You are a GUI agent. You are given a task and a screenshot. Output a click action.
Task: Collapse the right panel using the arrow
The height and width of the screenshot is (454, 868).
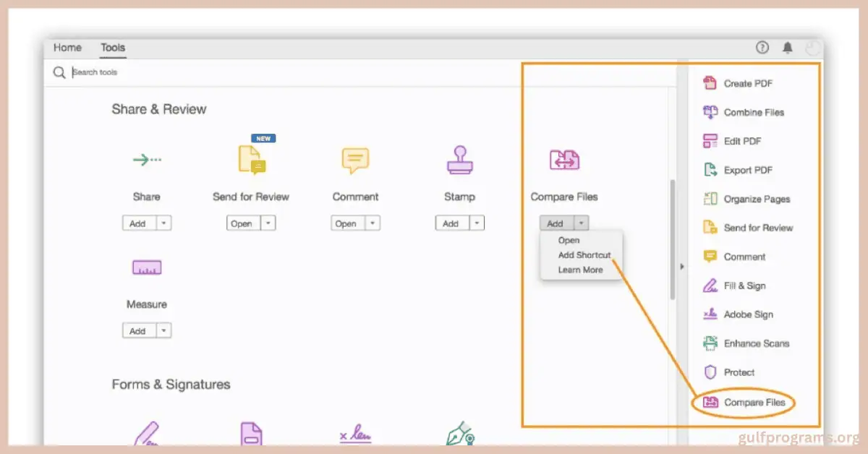tap(681, 267)
